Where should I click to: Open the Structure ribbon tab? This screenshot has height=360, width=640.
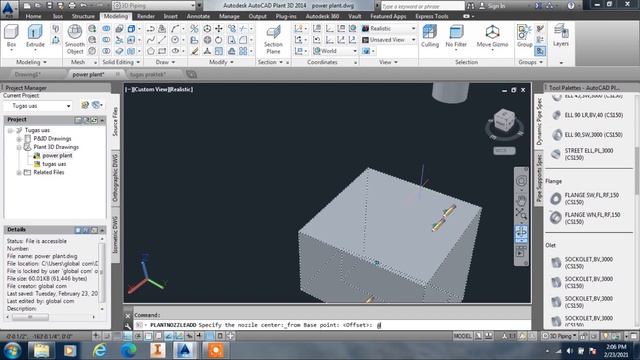(x=83, y=16)
